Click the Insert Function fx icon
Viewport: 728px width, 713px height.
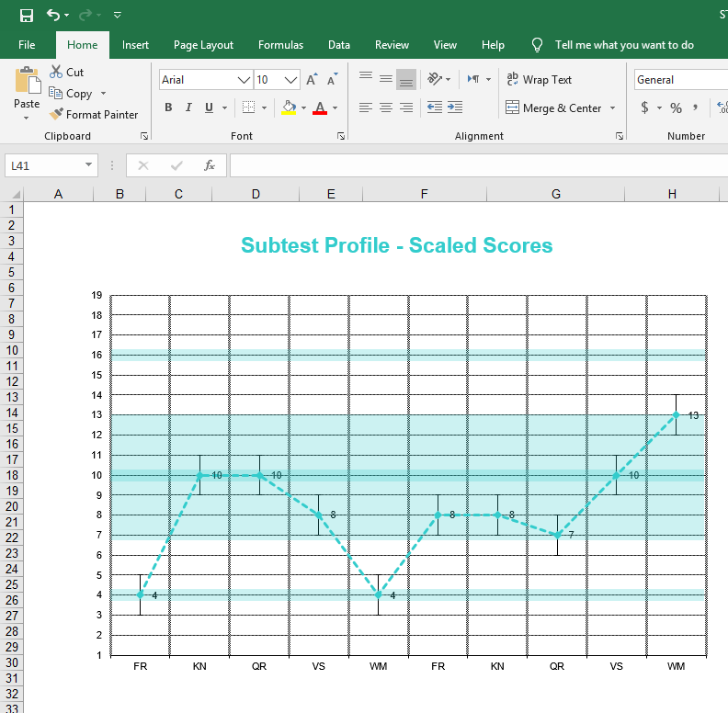(x=210, y=165)
